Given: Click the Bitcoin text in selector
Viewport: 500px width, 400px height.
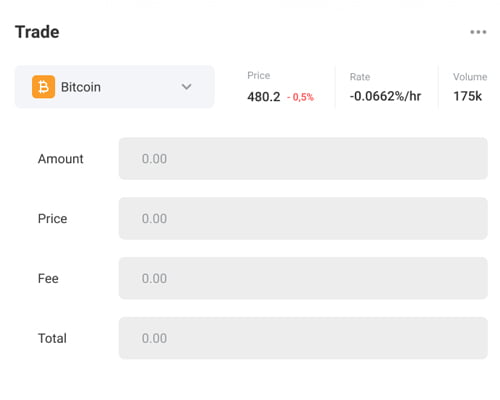Looking at the screenshot, I should point(81,87).
